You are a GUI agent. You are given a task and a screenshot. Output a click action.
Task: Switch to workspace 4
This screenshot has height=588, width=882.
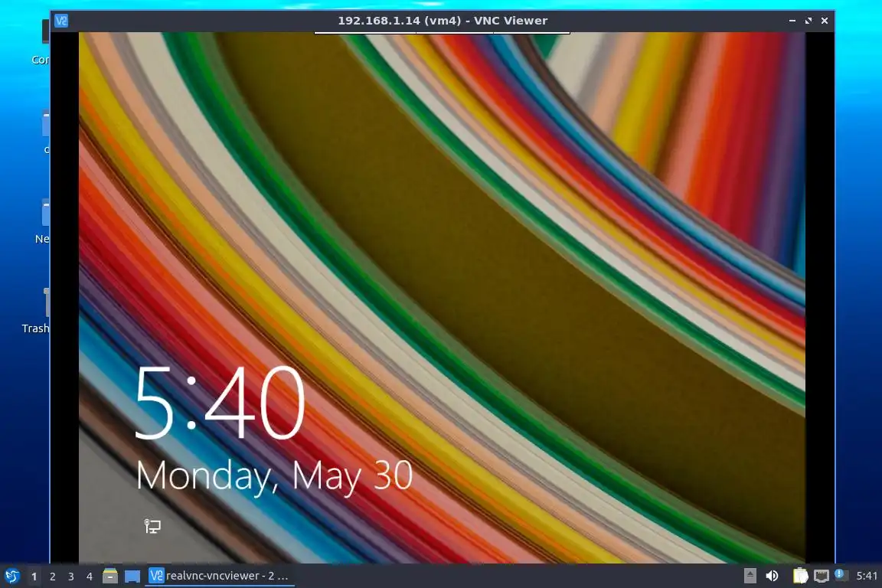click(90, 577)
